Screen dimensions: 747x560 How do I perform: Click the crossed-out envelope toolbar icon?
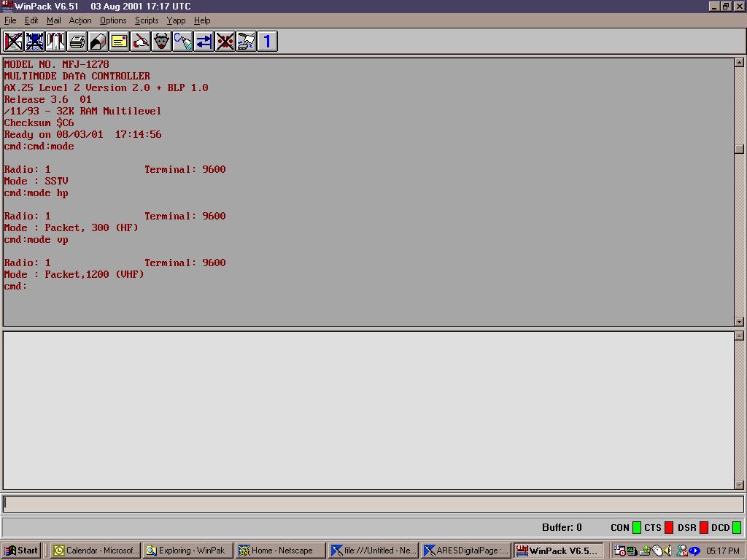pyautogui.click(x=13, y=42)
